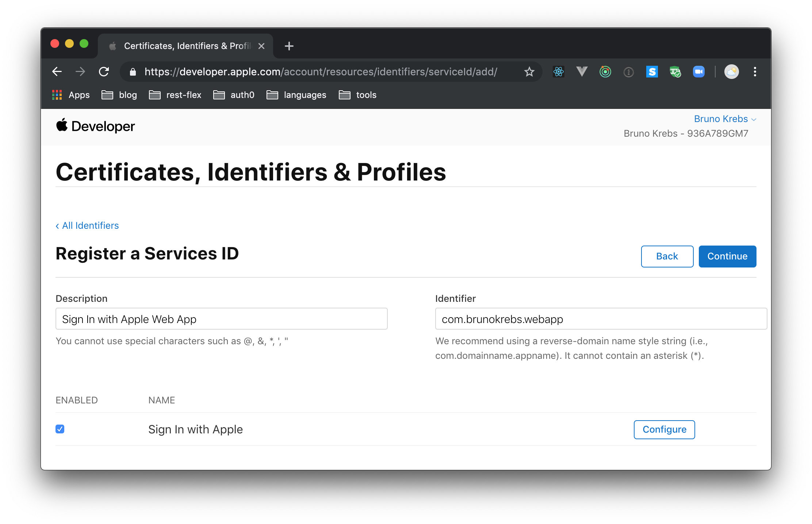The image size is (812, 524).
Task: Select the Certificates, Identifiers & Profiles browser tab
Action: tap(186, 46)
